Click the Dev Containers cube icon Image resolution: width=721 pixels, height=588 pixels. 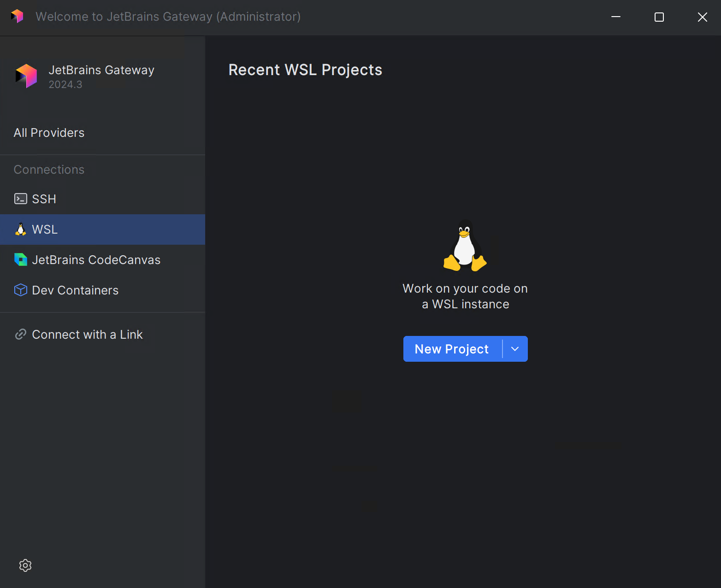tap(21, 290)
